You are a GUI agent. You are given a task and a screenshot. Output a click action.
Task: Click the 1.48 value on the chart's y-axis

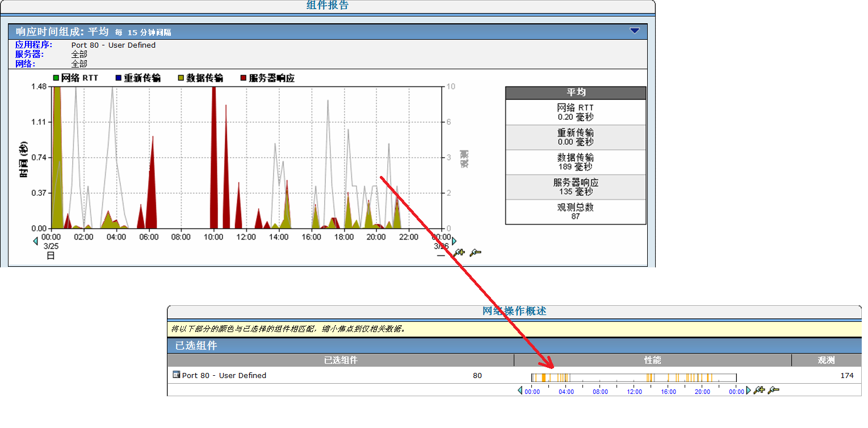39,86
